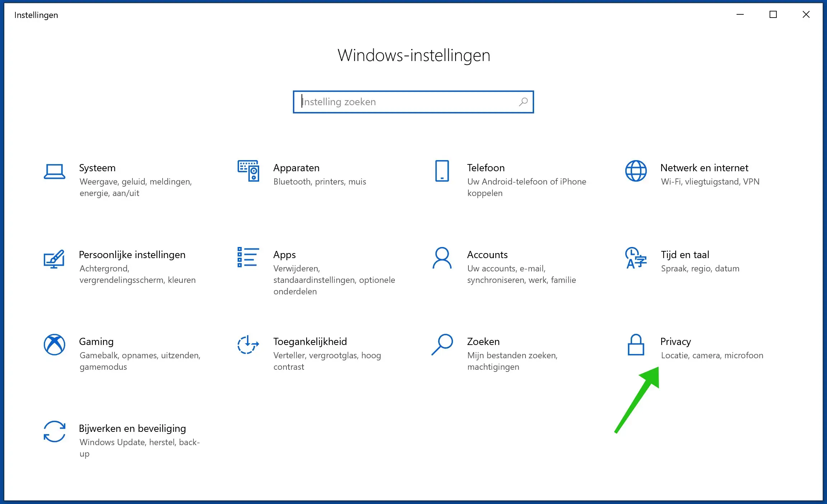Click 'Verteller, vergrootglas, hoog contrast' text
The width and height of the screenshot is (827, 504).
coord(327,361)
